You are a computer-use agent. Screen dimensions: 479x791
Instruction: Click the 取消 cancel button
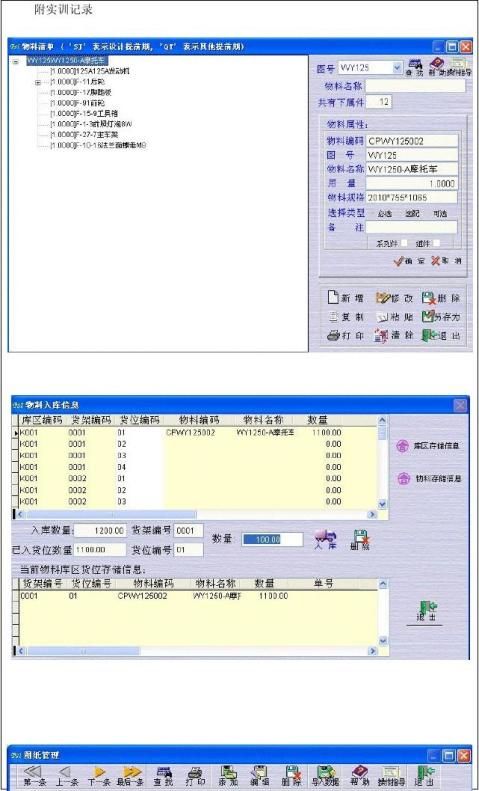[x=446, y=261]
